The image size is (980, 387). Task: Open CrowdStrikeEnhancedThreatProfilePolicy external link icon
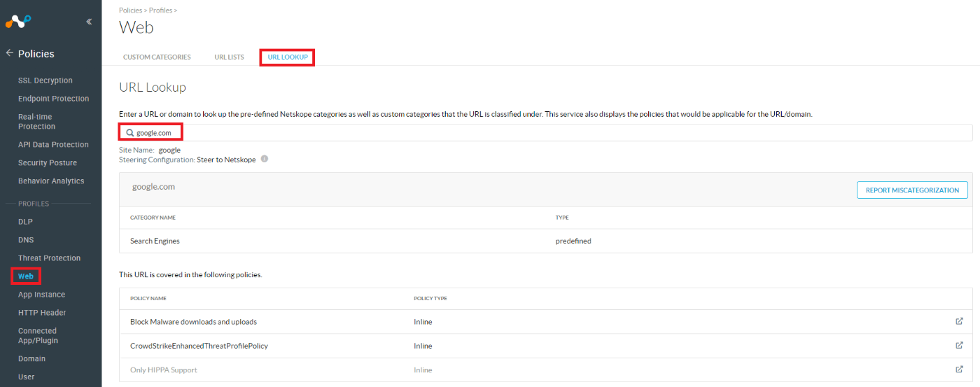point(959,345)
